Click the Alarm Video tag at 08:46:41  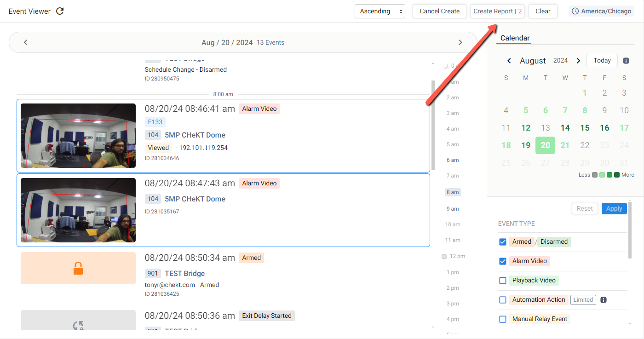[x=259, y=109]
